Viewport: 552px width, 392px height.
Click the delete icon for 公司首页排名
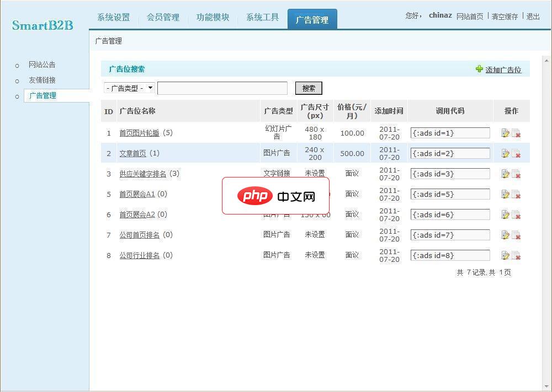coord(517,235)
